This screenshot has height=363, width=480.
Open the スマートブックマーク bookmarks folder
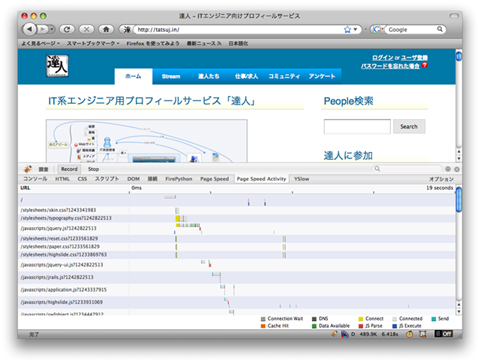(x=93, y=43)
